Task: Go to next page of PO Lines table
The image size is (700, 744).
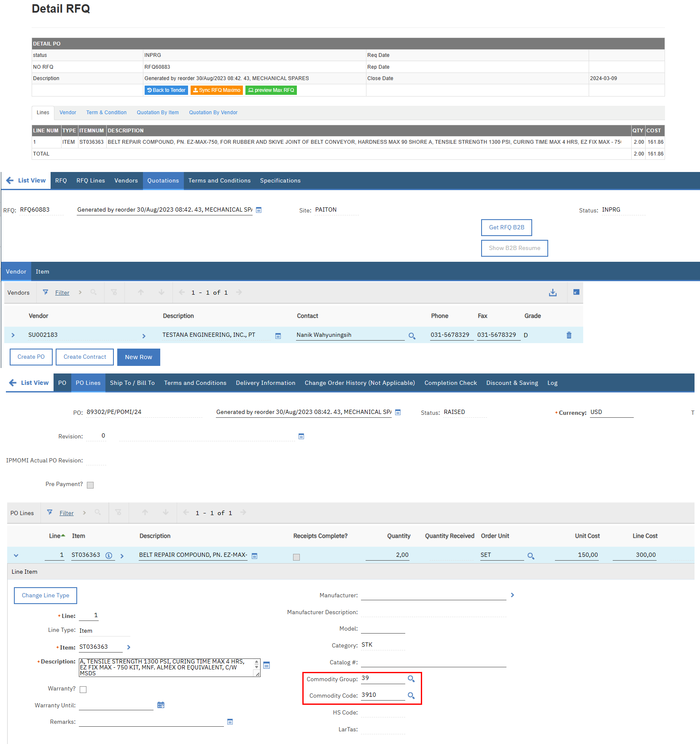Action: [243, 513]
